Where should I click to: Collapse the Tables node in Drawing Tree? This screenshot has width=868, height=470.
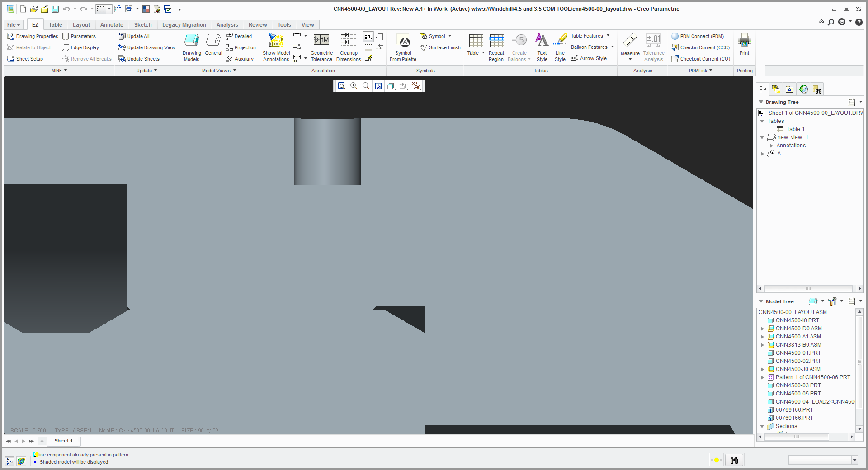click(762, 121)
